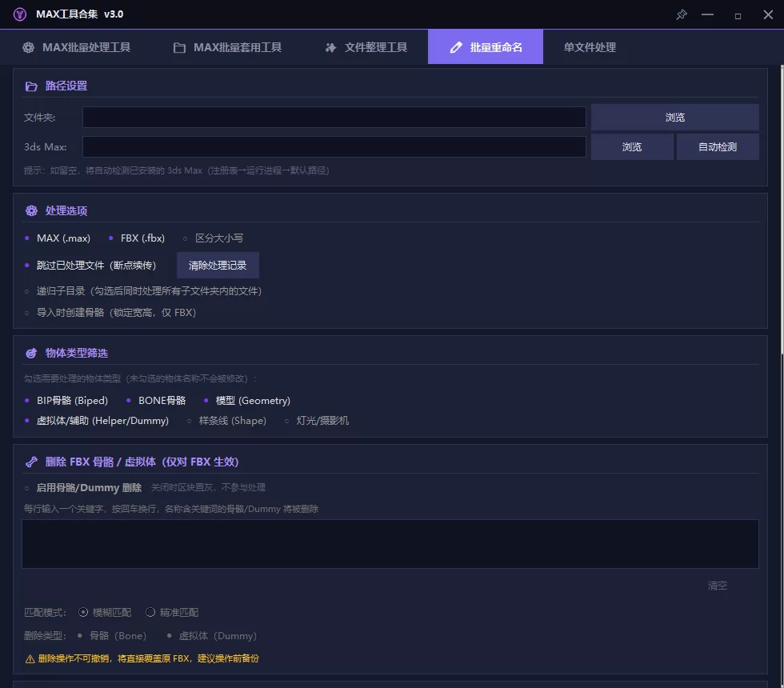Click the 匹配模式 label
Image resolution: width=784 pixels, height=688 pixels.
click(45, 613)
